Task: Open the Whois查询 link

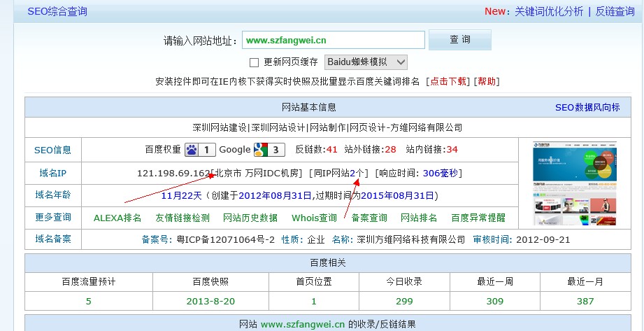Action: click(314, 218)
